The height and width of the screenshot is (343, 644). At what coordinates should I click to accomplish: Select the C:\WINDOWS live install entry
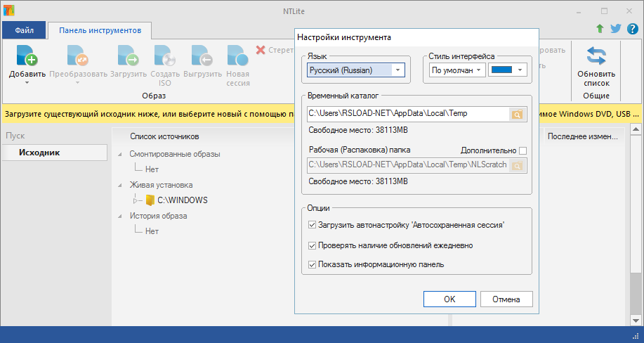click(183, 200)
